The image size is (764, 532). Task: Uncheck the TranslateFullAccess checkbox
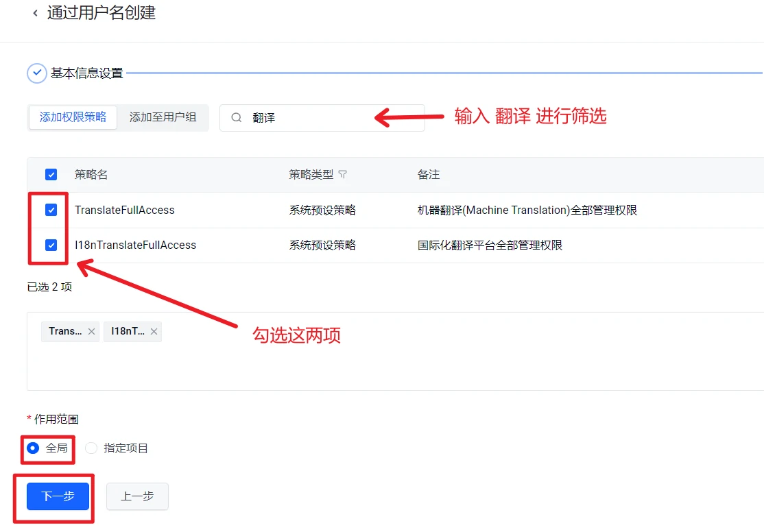[x=51, y=210]
